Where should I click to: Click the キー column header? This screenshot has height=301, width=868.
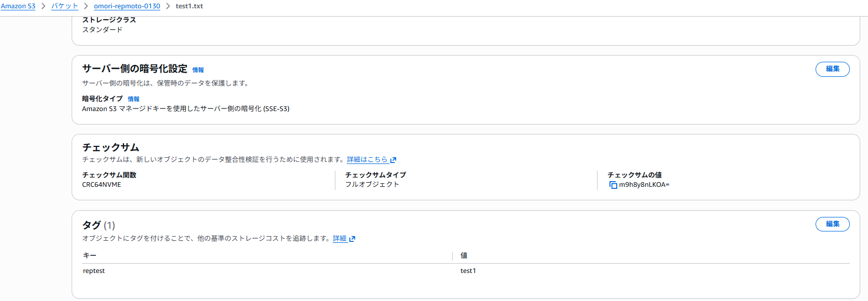coord(89,255)
